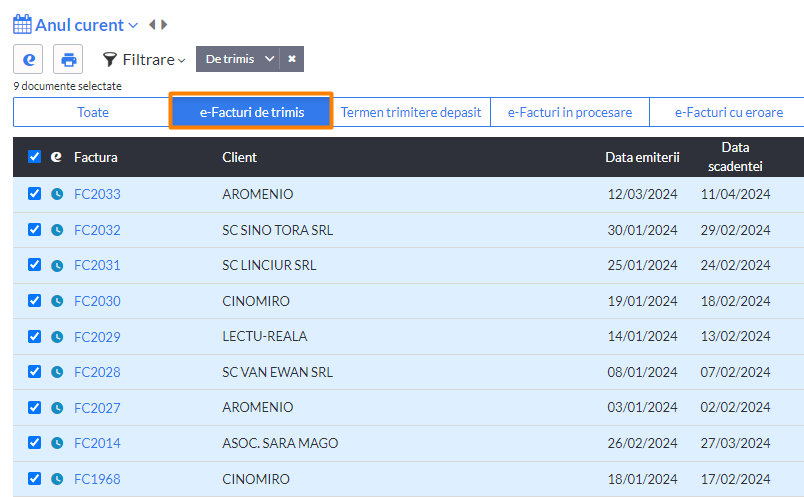Click client name SC SINO TORA SRL
Viewport: 804px width, 497px height.
(277, 230)
